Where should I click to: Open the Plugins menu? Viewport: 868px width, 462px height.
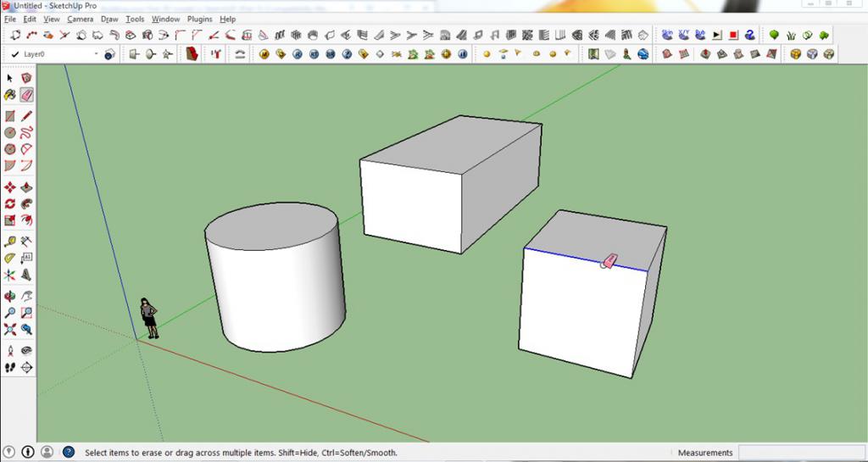199,19
